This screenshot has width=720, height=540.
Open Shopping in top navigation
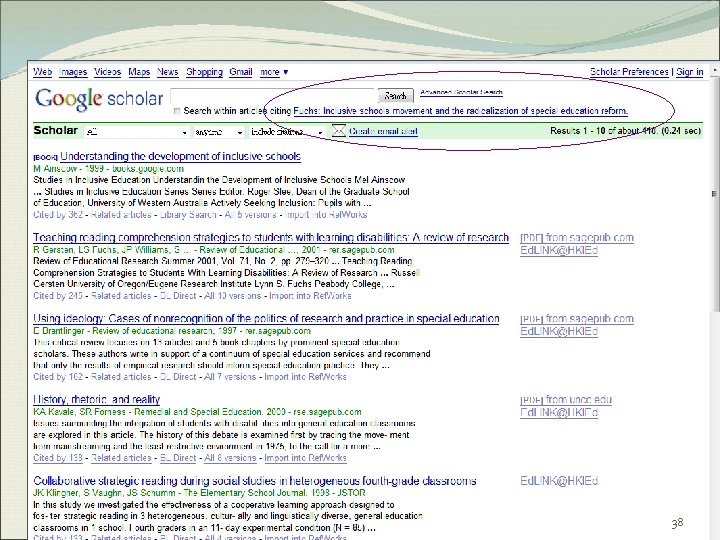coord(204,72)
